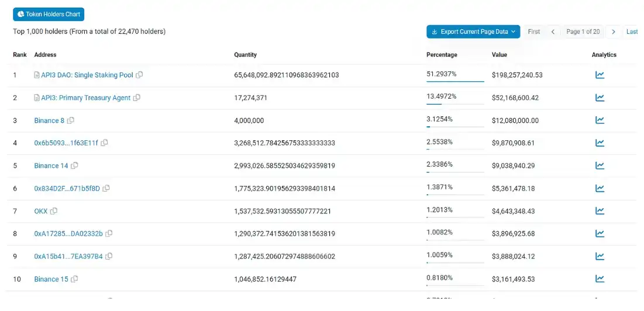
Task: Jump to Last page
Action: click(632, 32)
